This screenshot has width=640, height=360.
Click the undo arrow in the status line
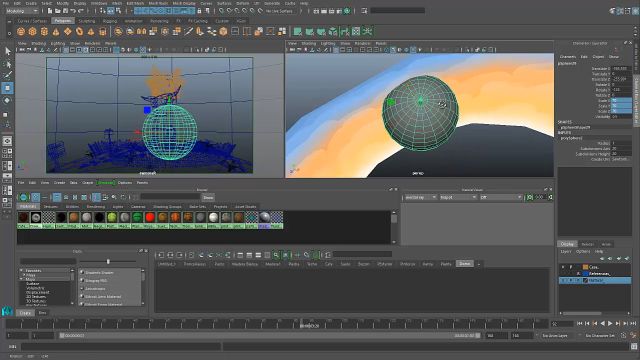click(x=73, y=11)
